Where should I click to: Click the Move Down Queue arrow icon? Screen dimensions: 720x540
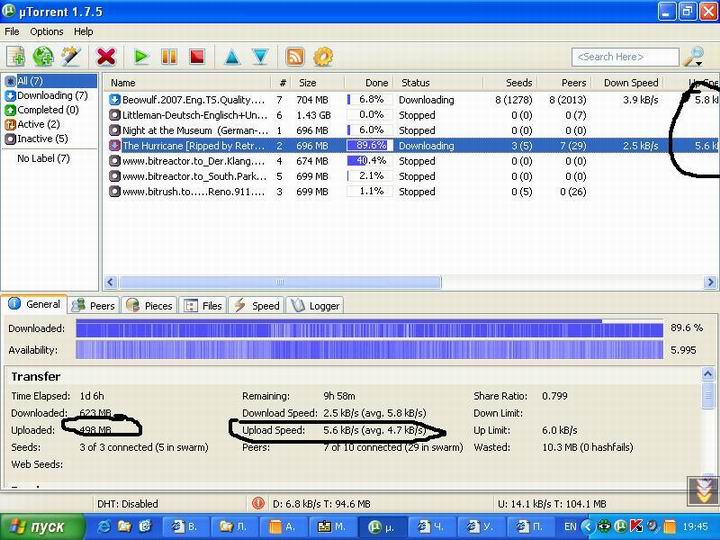[260, 57]
